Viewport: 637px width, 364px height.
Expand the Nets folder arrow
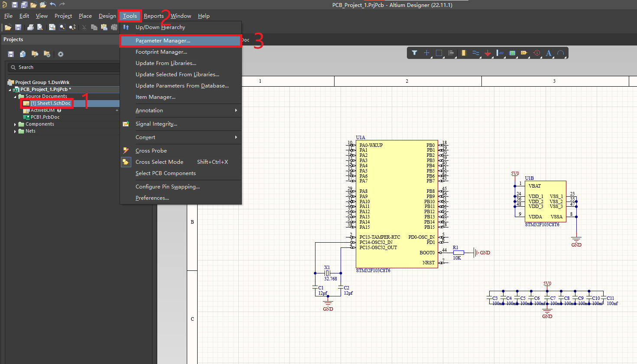15,131
